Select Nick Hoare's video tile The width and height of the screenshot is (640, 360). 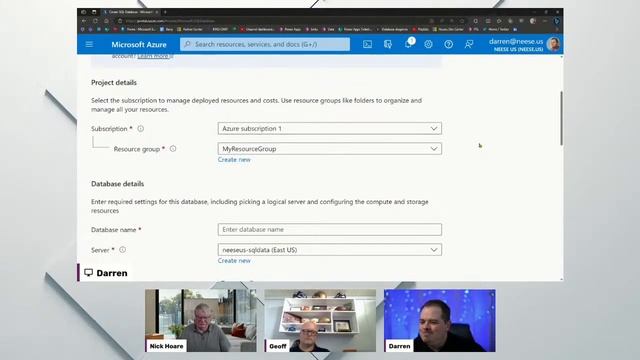tap(201, 320)
